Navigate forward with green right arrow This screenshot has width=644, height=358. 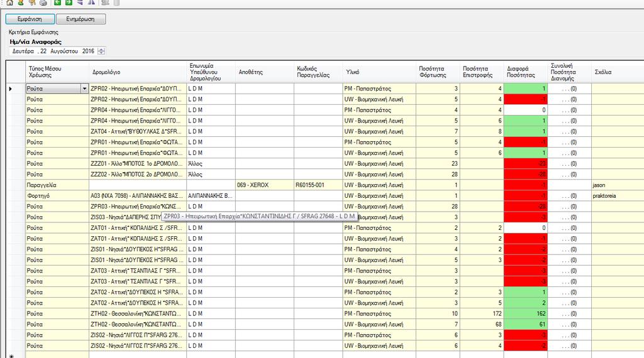[x=69, y=2]
